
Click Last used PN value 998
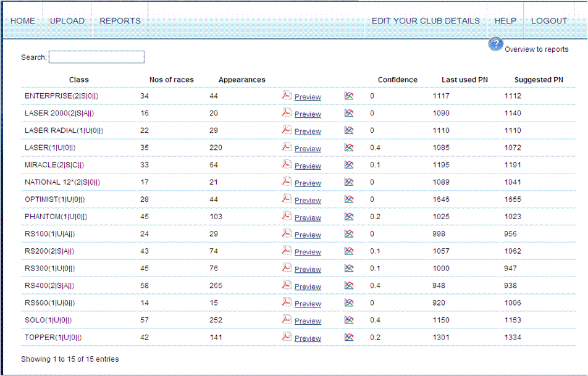[439, 234]
